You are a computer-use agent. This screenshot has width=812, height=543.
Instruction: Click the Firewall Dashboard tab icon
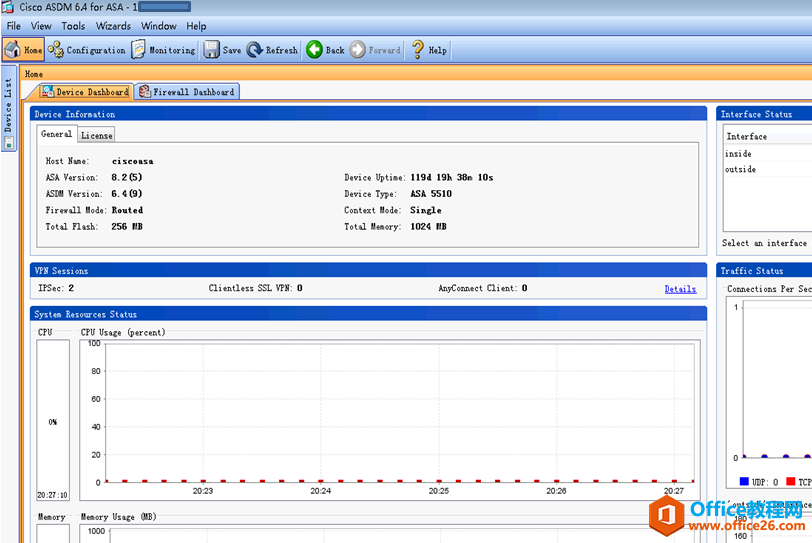(145, 92)
